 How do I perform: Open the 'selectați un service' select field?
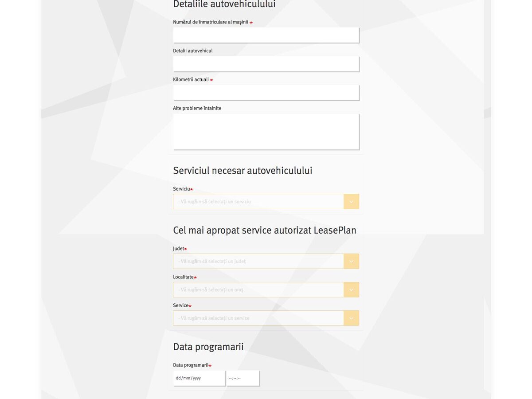tap(266, 318)
